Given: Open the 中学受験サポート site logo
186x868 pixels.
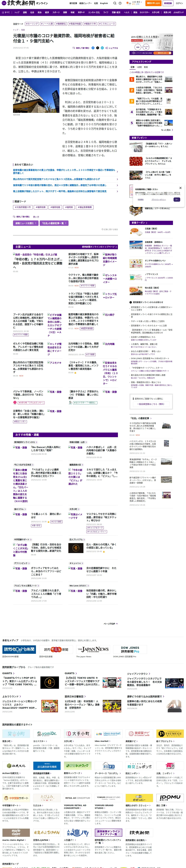Looking at the screenshot, I should (16, 798).
